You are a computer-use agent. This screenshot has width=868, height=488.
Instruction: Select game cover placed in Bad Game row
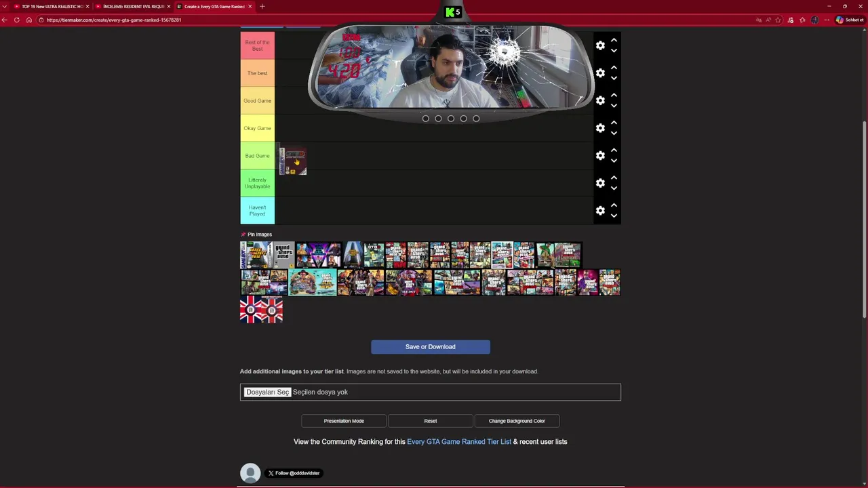[x=293, y=161]
